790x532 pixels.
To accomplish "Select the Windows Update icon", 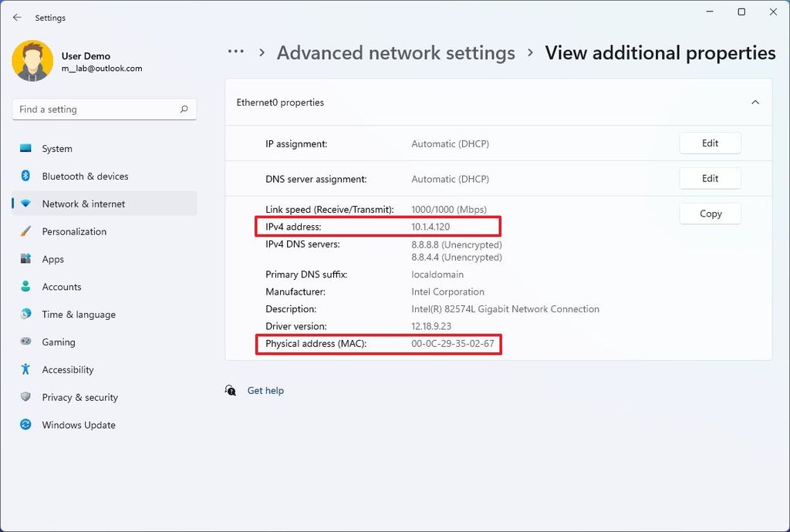I will coord(25,425).
